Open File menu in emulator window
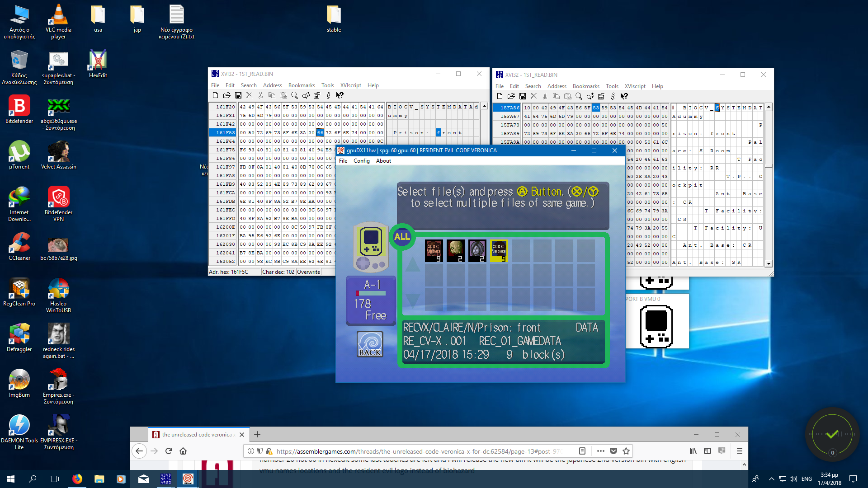 point(343,161)
